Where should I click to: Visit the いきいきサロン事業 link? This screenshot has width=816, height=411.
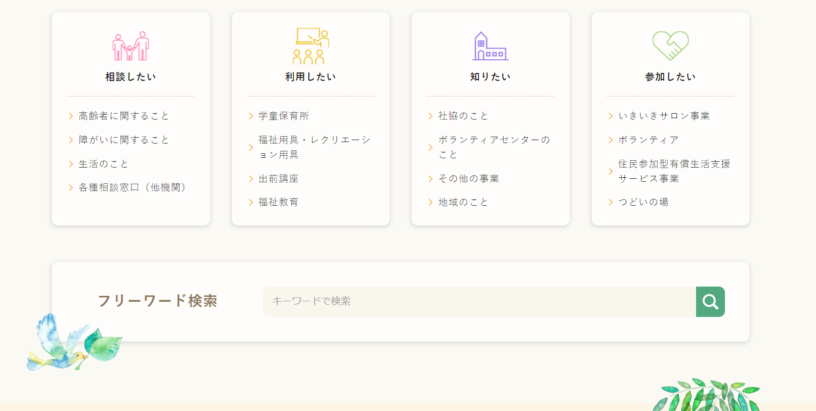click(664, 116)
